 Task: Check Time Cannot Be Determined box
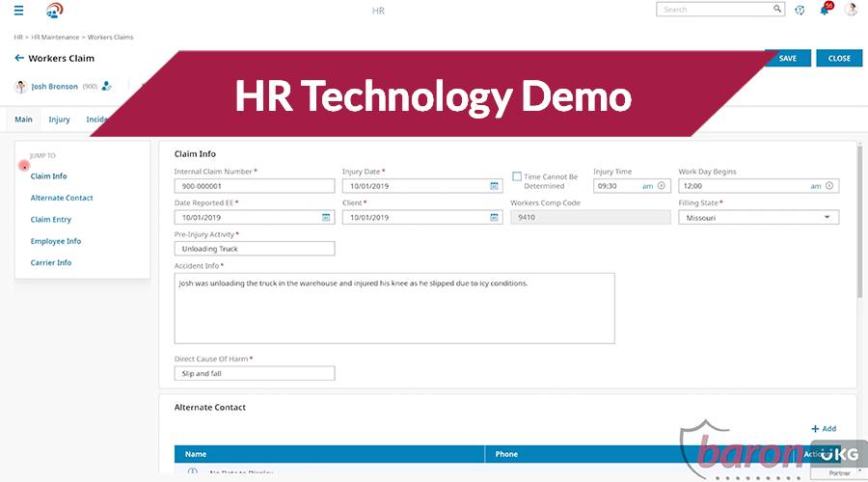[x=517, y=176]
